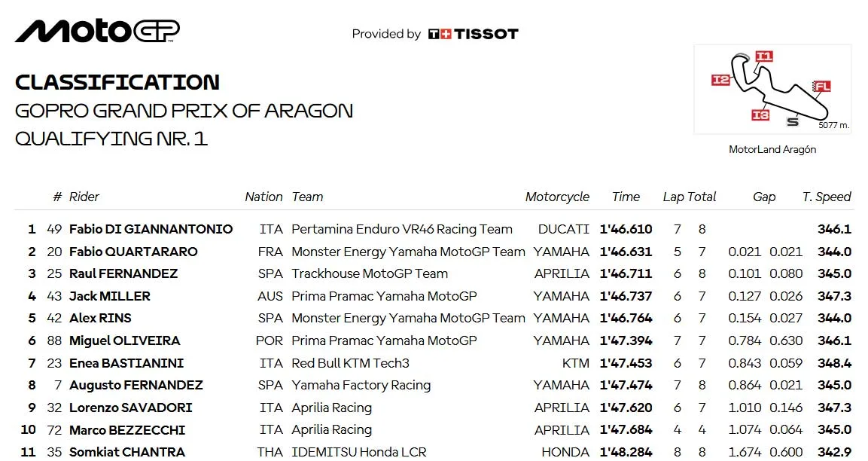This screenshot has height=461, width=868.
Task: Click the Motorcycle column header
Action: pyautogui.click(x=557, y=197)
